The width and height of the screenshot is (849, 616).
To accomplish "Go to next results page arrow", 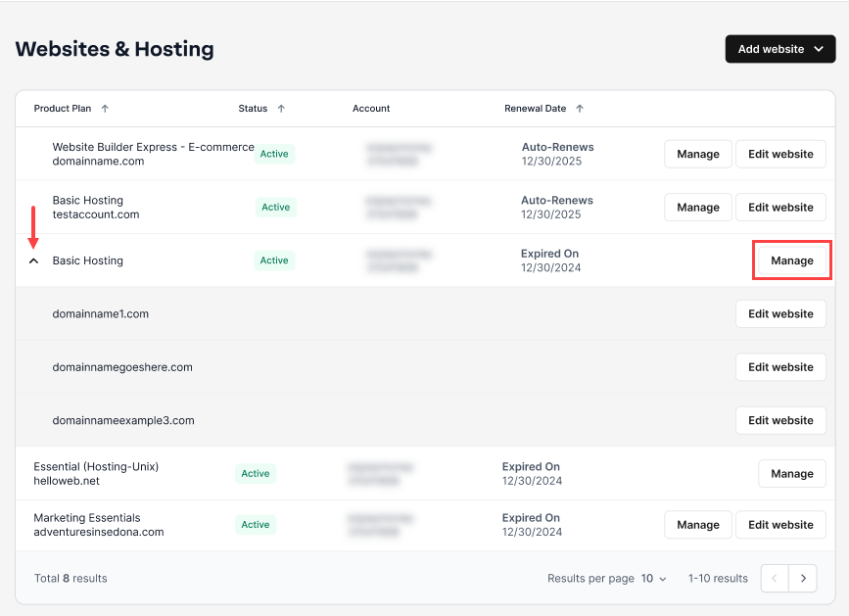I will tap(803, 579).
